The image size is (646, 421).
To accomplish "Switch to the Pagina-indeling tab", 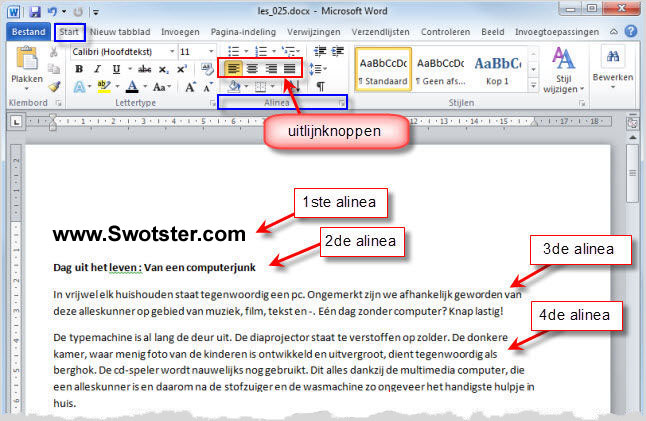I will [243, 32].
